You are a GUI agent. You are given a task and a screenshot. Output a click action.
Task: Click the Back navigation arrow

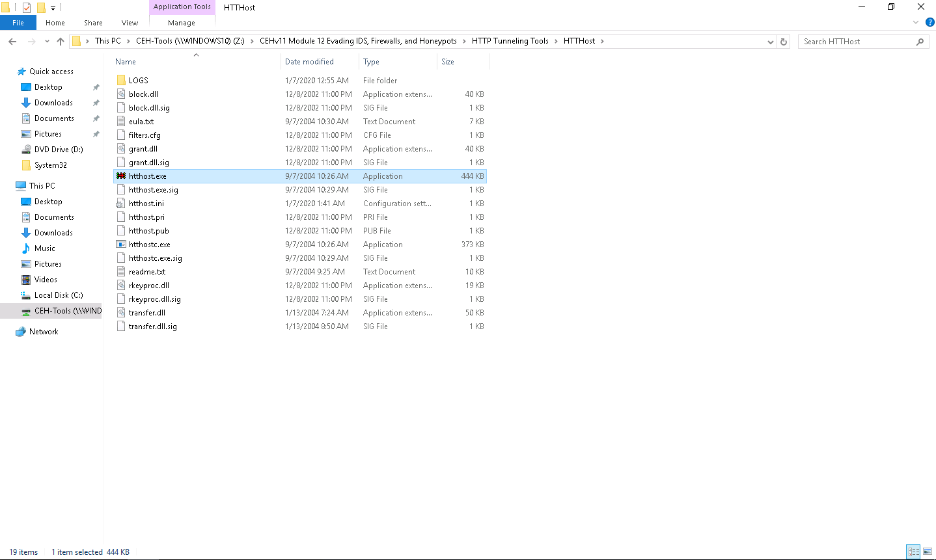12,42
